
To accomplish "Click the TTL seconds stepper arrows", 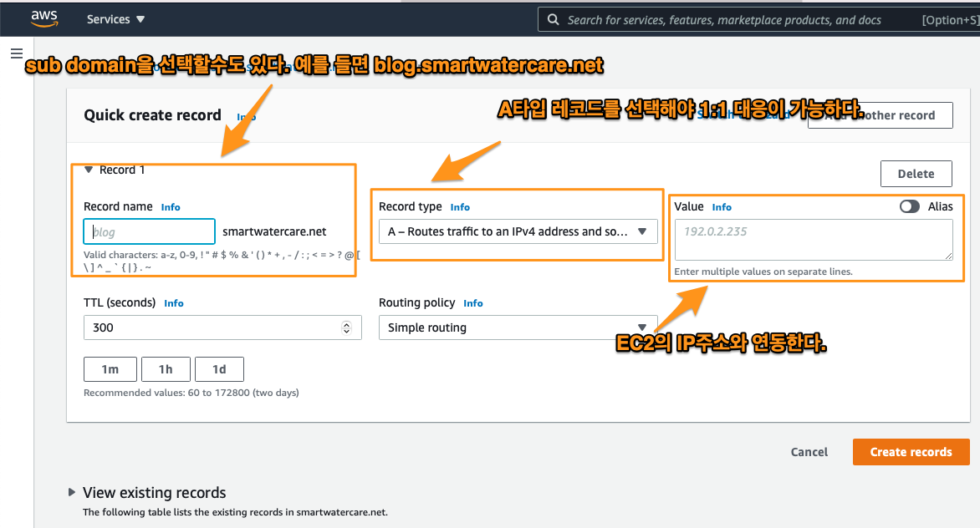I will click(x=347, y=327).
